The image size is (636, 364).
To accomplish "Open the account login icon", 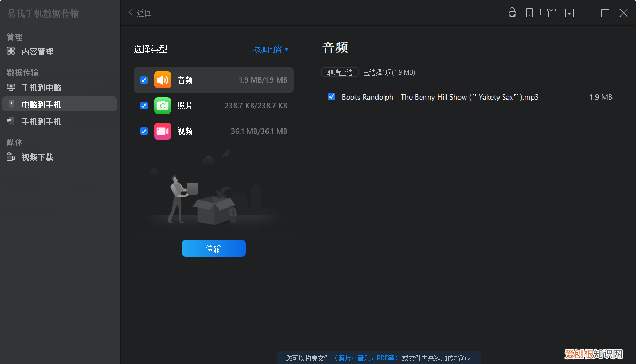I will 512,13.
